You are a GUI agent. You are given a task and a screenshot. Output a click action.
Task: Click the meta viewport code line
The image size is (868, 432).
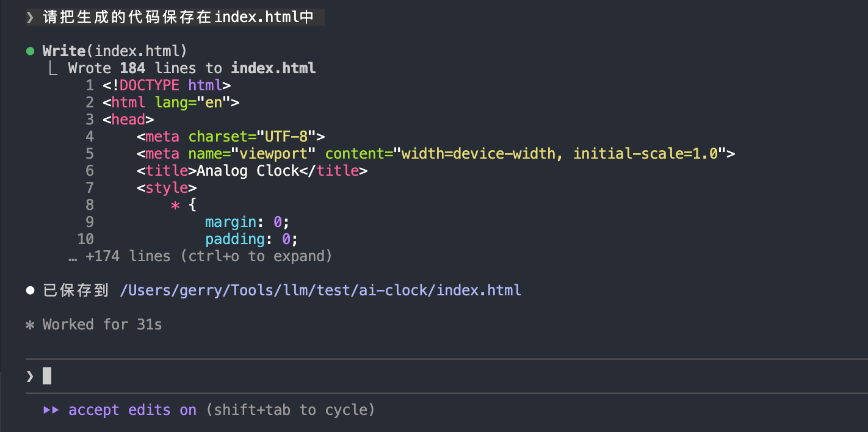point(435,154)
